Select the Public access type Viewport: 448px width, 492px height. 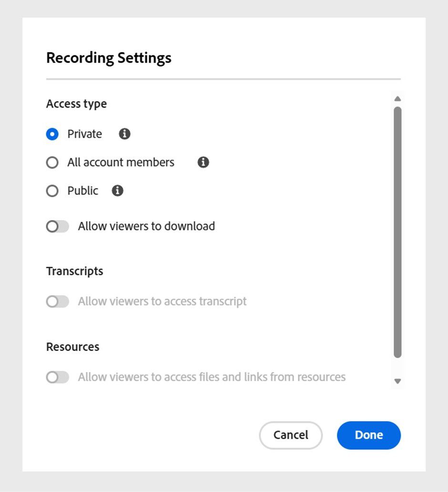(x=52, y=191)
